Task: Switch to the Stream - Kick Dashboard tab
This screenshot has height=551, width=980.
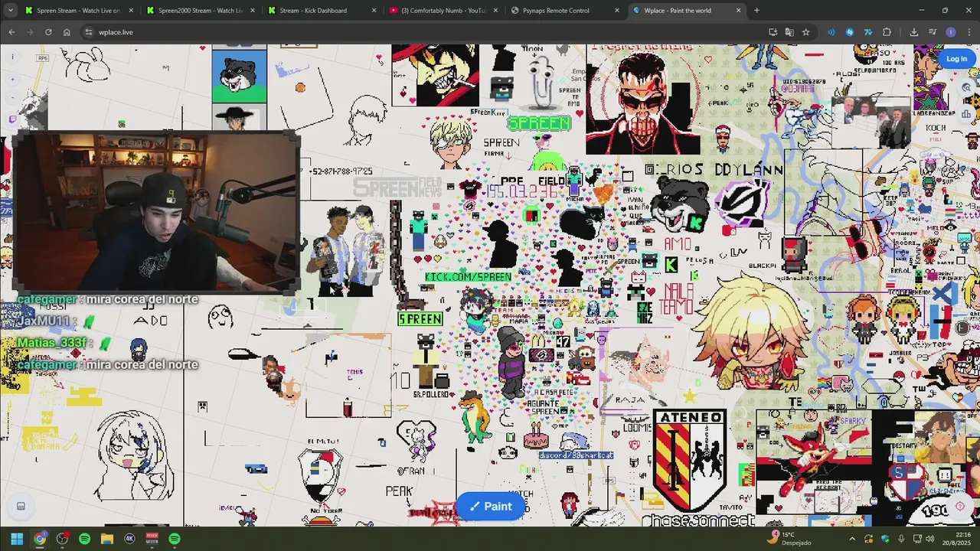Action: point(322,11)
